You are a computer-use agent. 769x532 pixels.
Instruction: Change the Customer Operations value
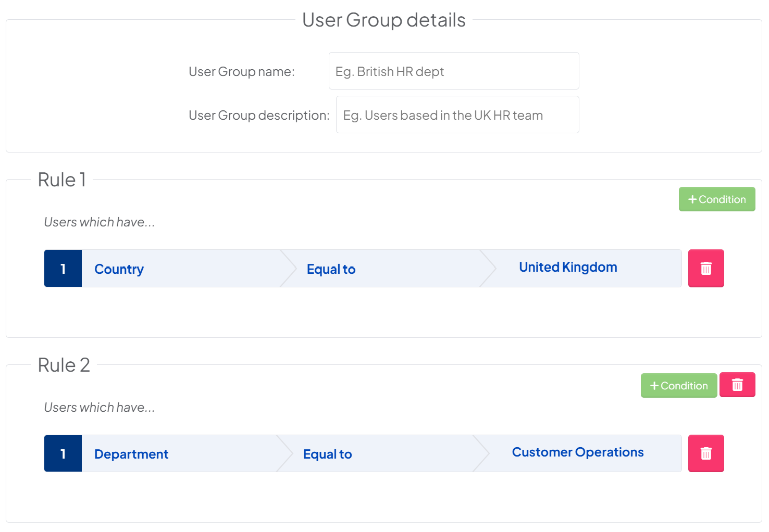click(578, 452)
